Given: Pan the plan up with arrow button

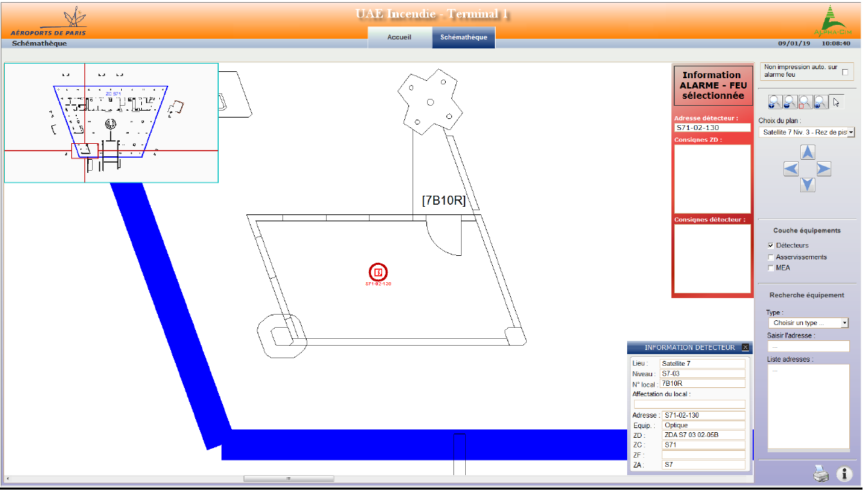Looking at the screenshot, I should click(x=808, y=152).
